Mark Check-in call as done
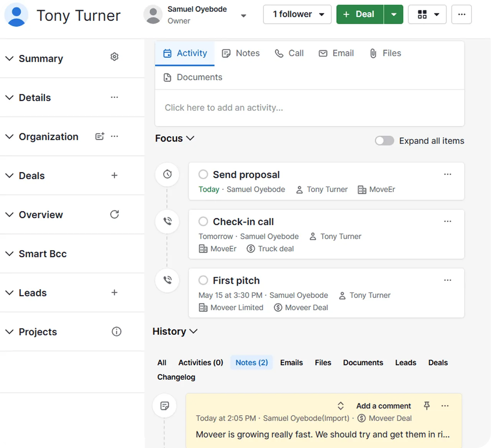Viewport: 491px width, 448px height. pyautogui.click(x=203, y=221)
